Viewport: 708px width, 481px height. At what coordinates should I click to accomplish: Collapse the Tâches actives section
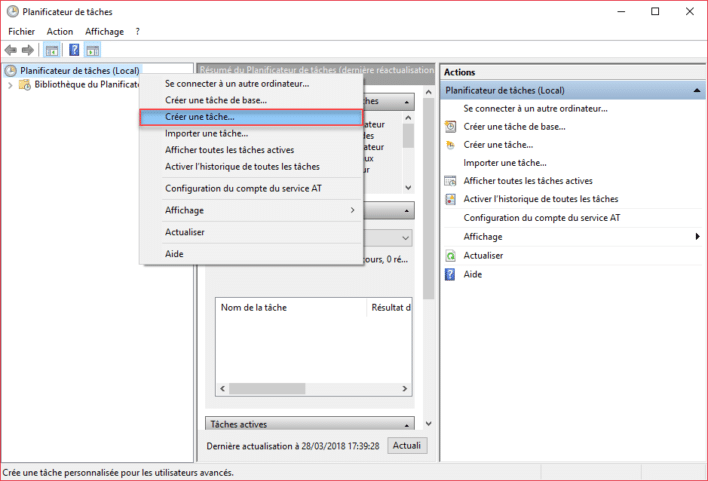[x=406, y=424]
